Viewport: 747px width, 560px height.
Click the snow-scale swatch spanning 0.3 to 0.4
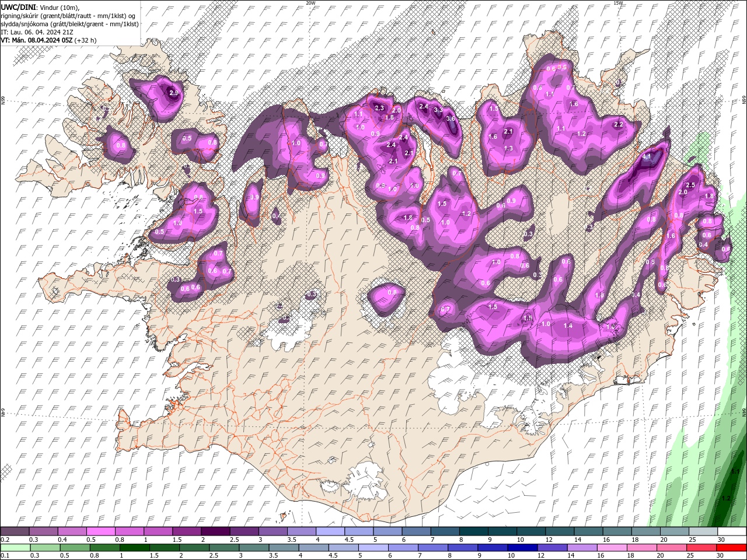click(x=43, y=531)
